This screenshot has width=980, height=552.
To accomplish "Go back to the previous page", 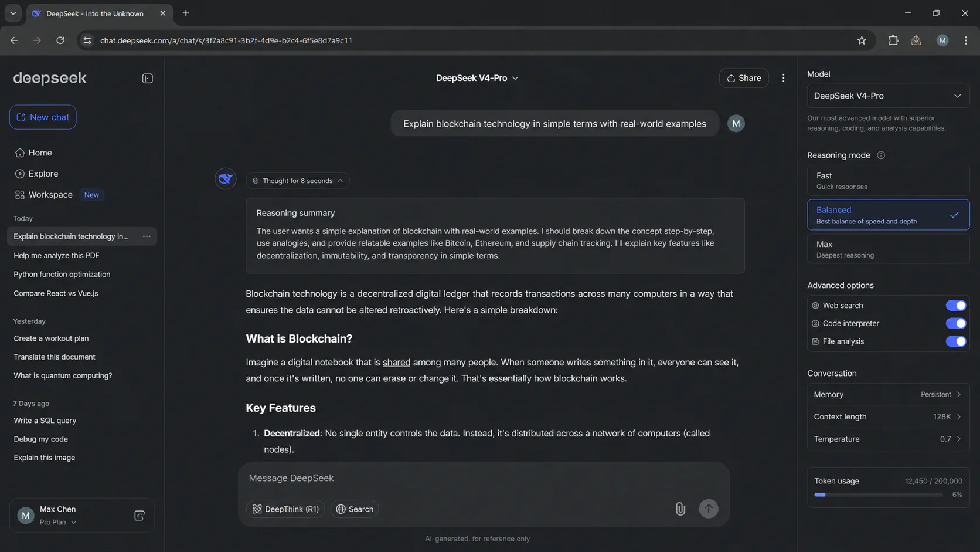I will click(x=14, y=40).
